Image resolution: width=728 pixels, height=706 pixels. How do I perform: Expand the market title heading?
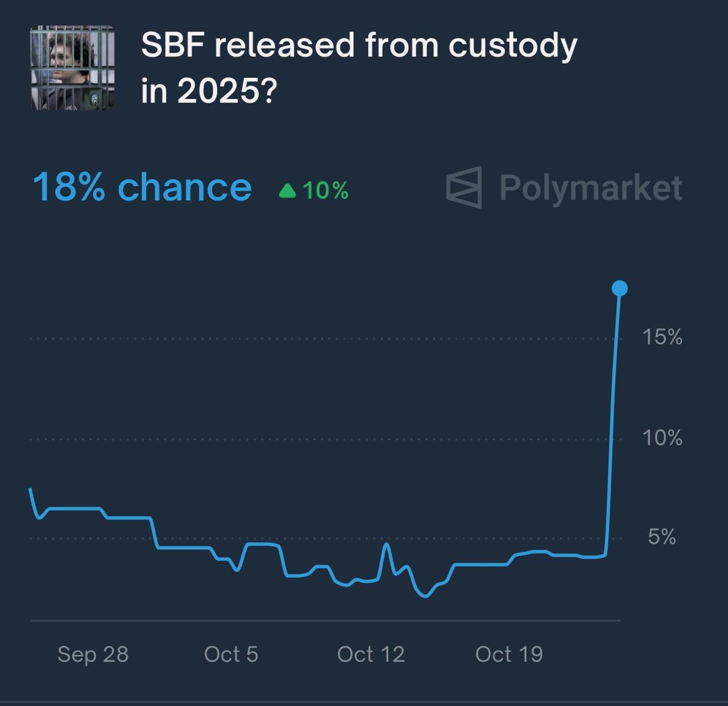tap(358, 67)
